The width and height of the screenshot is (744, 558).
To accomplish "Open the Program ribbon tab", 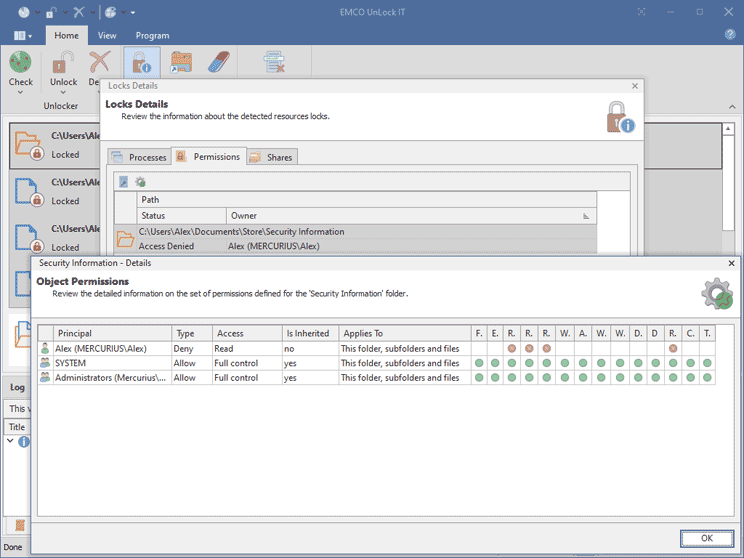I will (152, 35).
